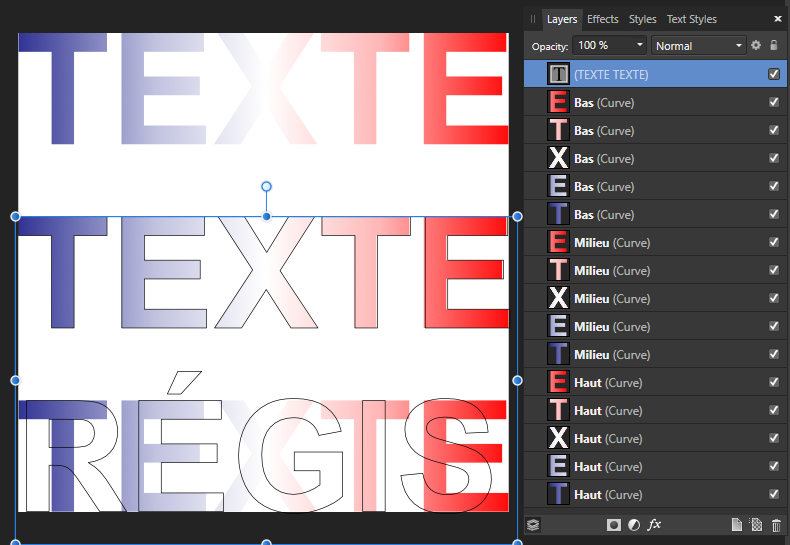Switch to the Layers tab
This screenshot has height=545, width=790.
(x=562, y=19)
